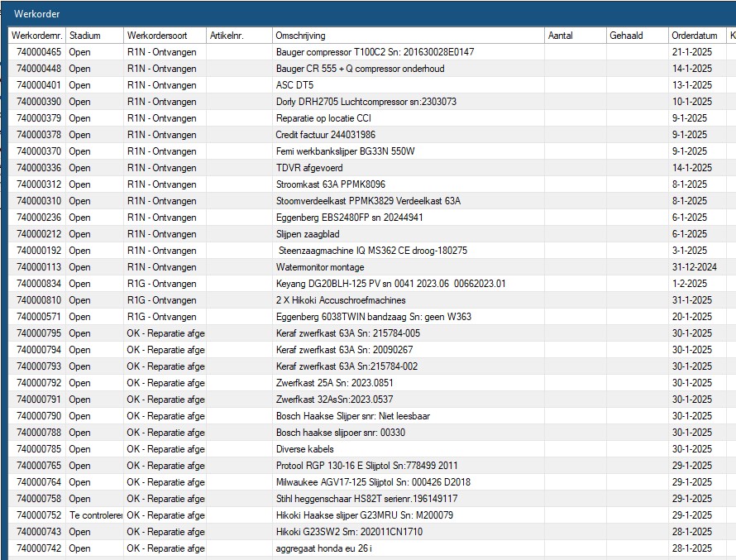
Task: Sort by the Stadium column header
Action: (95, 36)
